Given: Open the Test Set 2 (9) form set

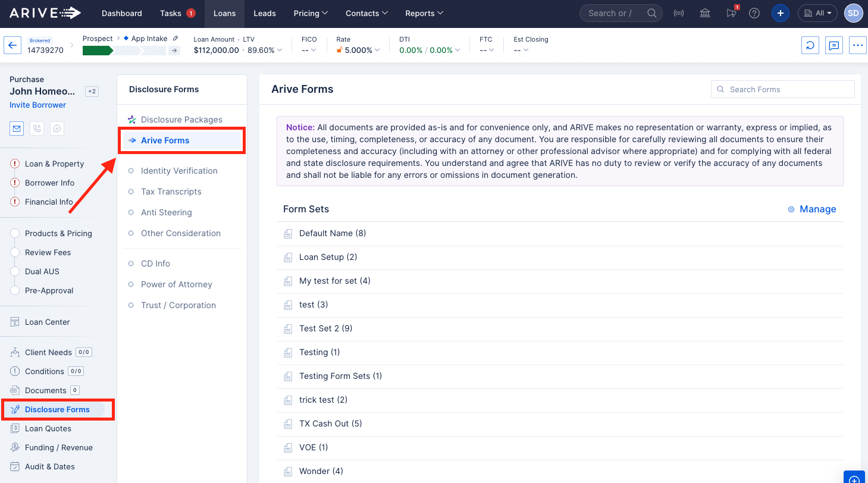Looking at the screenshot, I should tap(560, 329).
